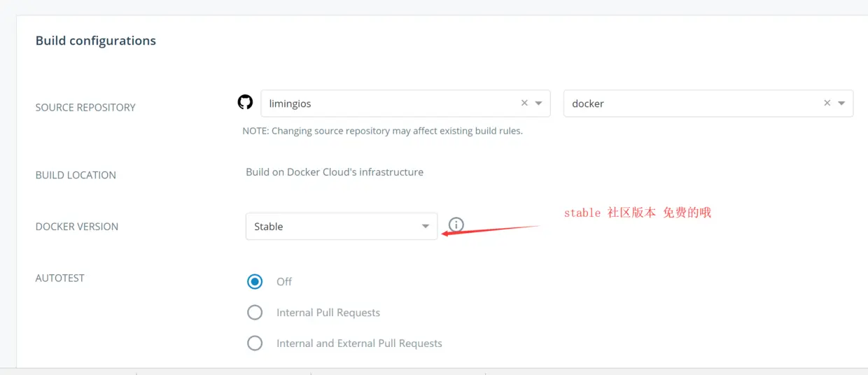This screenshot has width=868, height=375.
Task: Click the BUILD LOCATION label
Action: pyautogui.click(x=76, y=175)
